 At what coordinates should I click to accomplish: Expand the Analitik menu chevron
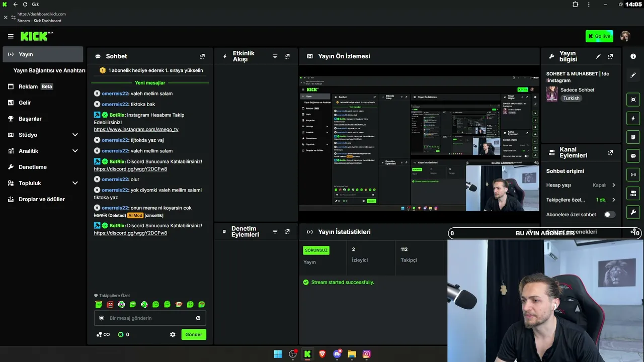pos(75,151)
